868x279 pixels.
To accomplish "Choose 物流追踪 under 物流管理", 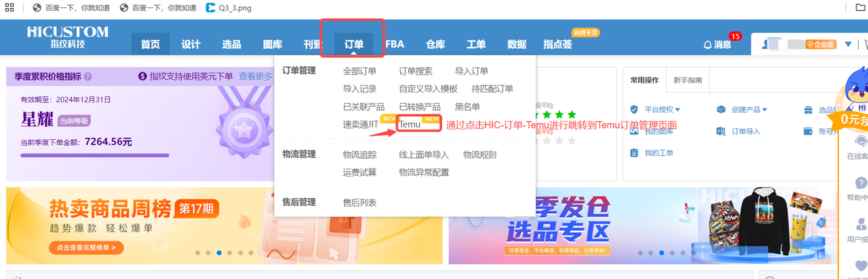I will coord(359,154).
